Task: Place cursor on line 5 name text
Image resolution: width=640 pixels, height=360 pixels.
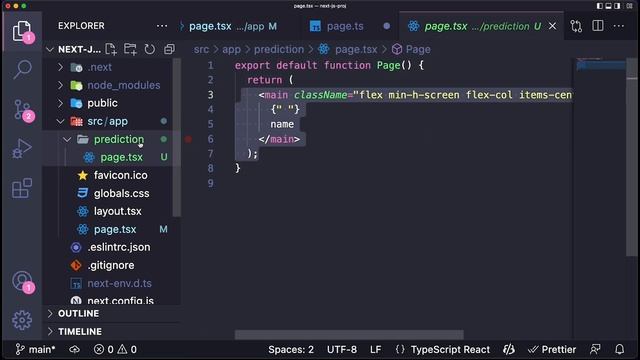Action: click(x=282, y=124)
